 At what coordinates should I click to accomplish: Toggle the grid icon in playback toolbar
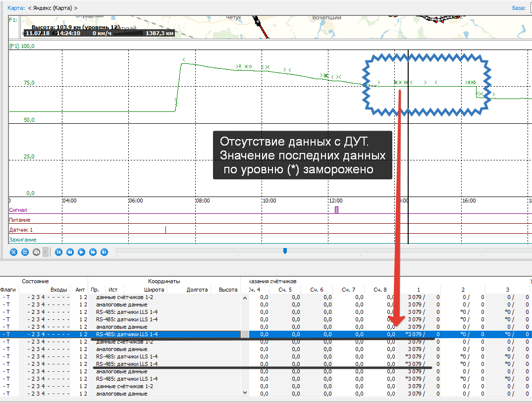coord(25,252)
